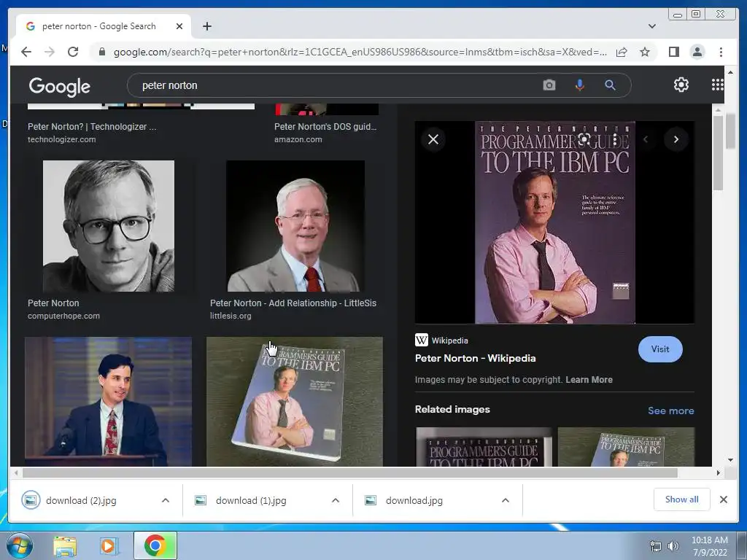Open download (1).jpg file
The height and width of the screenshot is (560, 747).
(251, 500)
